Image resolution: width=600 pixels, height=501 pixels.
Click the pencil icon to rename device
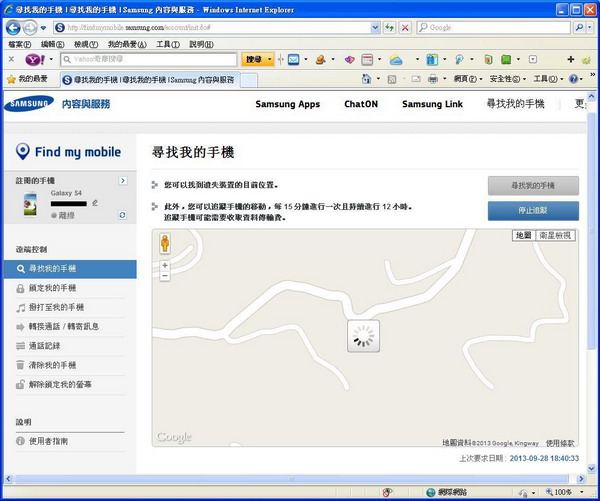click(95, 203)
